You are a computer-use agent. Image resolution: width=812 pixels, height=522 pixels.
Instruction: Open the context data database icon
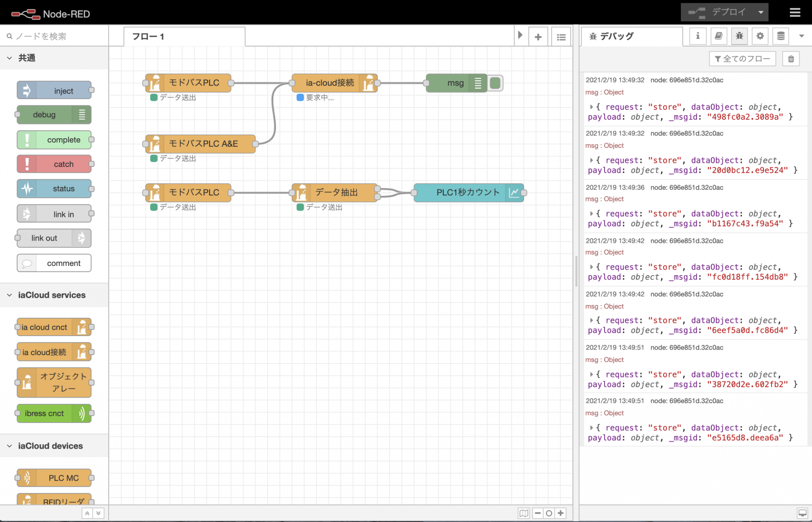click(780, 36)
